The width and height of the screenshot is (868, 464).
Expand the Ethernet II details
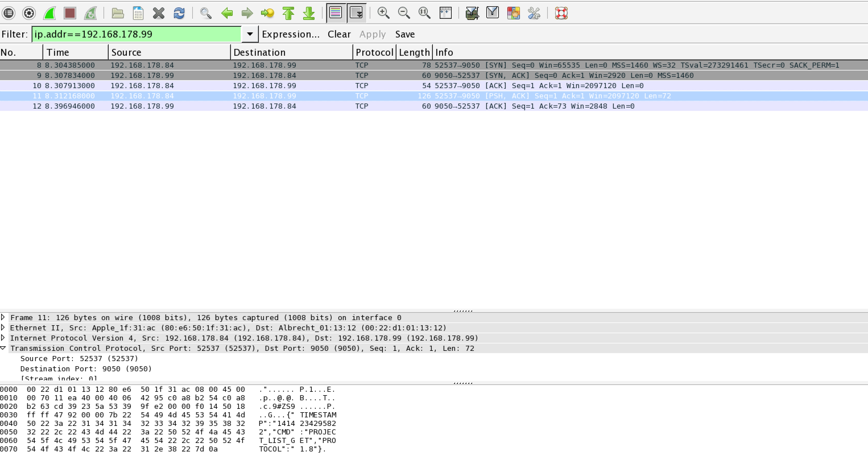(x=3, y=328)
